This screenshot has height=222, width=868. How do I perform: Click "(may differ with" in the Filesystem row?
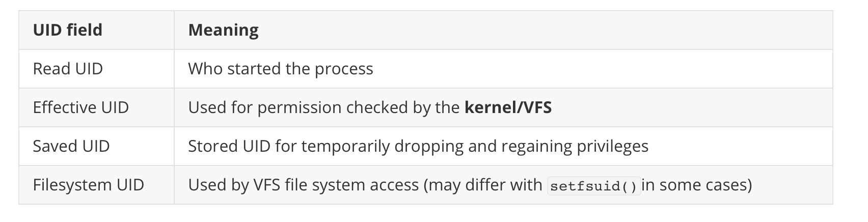[482, 185]
